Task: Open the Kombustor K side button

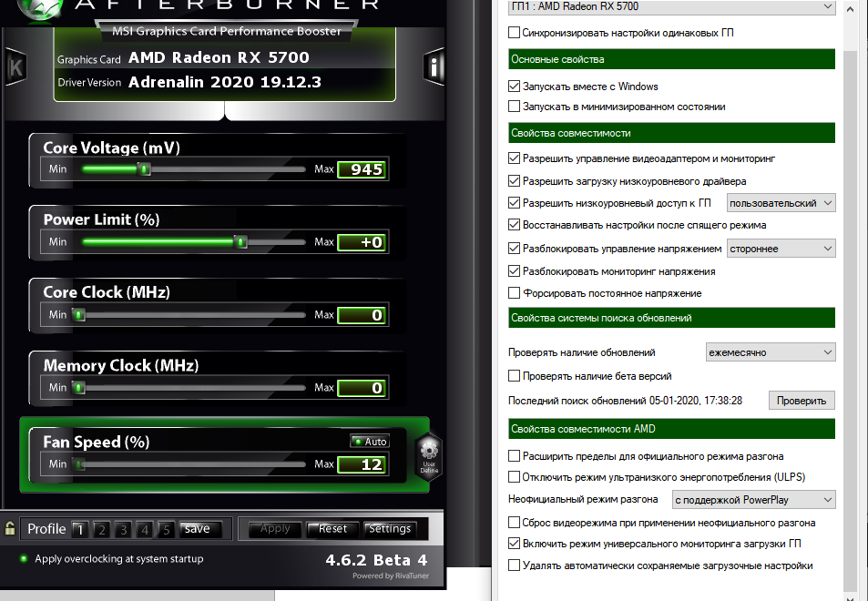Action: [x=15, y=67]
